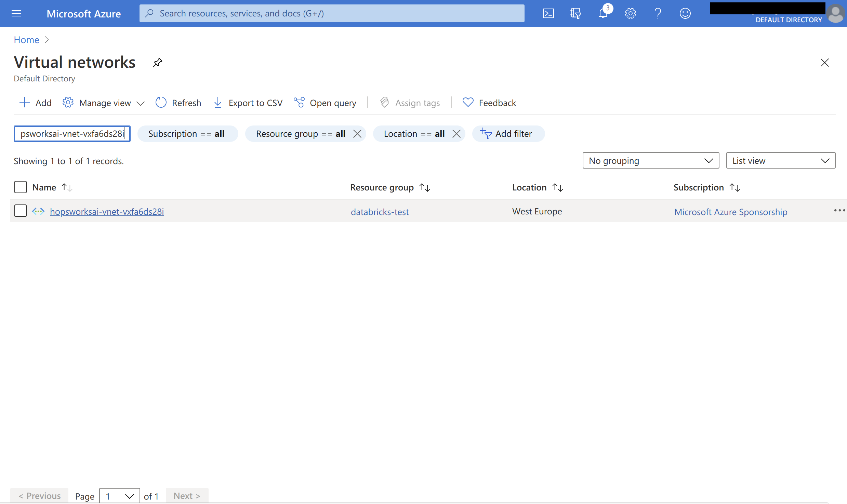Open the List view dropdown
Image resolution: width=847 pixels, height=504 pixels.
[780, 160]
